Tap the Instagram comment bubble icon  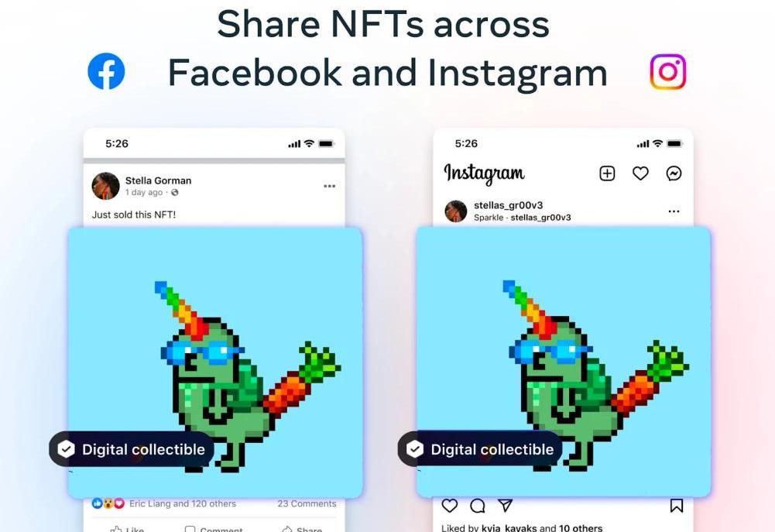478,506
